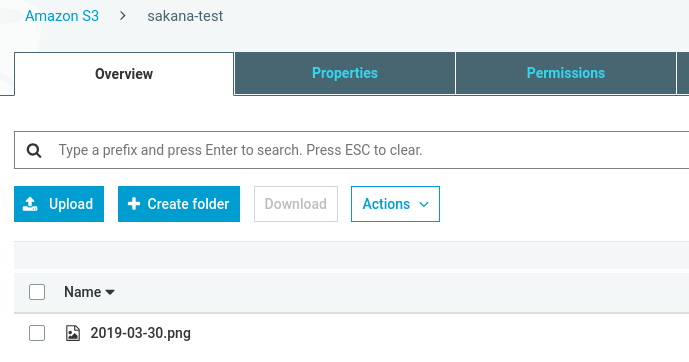Open the 2019-03-30.png file name

[x=141, y=333]
